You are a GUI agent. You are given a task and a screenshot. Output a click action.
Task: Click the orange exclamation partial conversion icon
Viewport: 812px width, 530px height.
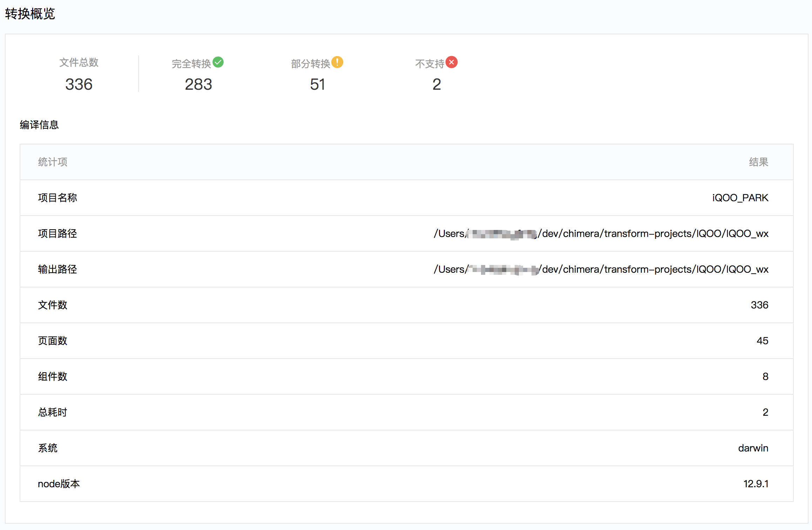(337, 62)
